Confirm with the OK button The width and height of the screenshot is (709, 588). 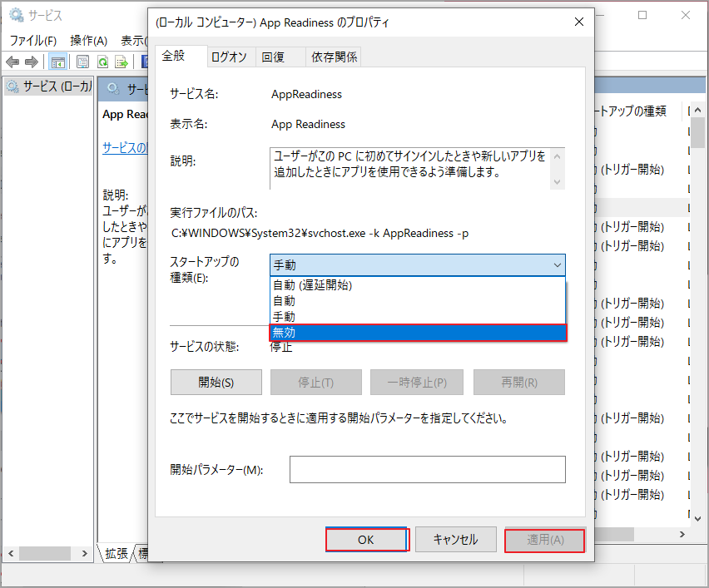pyautogui.click(x=366, y=540)
